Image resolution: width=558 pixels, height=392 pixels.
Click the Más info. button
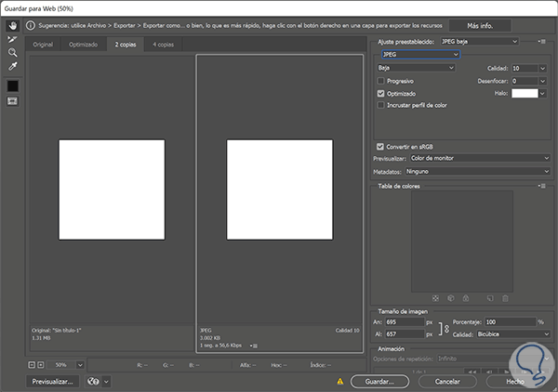click(x=480, y=26)
